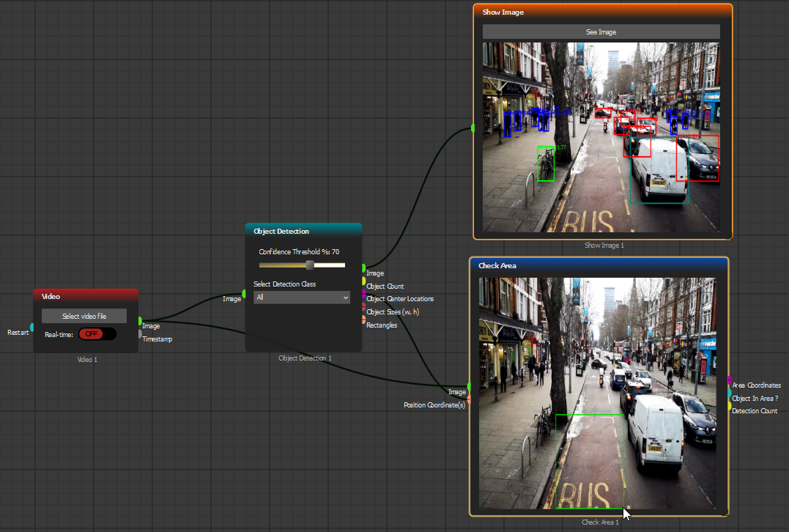Image resolution: width=789 pixels, height=532 pixels.
Task: Click the Detection Count output port
Action: pos(729,406)
